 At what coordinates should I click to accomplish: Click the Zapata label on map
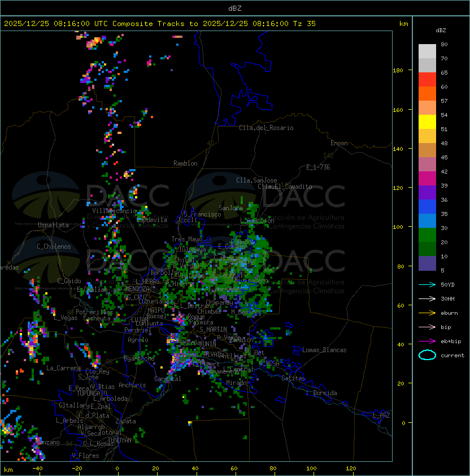tap(125, 421)
